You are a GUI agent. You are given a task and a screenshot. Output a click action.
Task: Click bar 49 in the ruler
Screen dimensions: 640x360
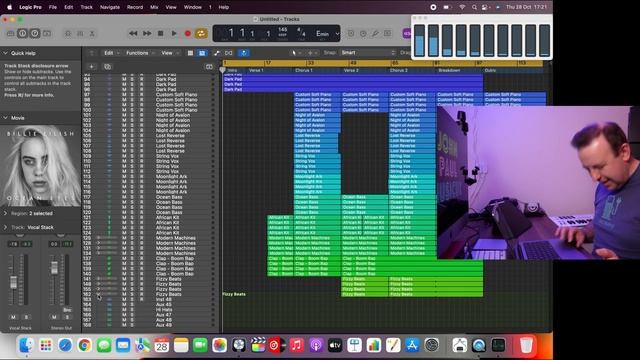point(353,63)
